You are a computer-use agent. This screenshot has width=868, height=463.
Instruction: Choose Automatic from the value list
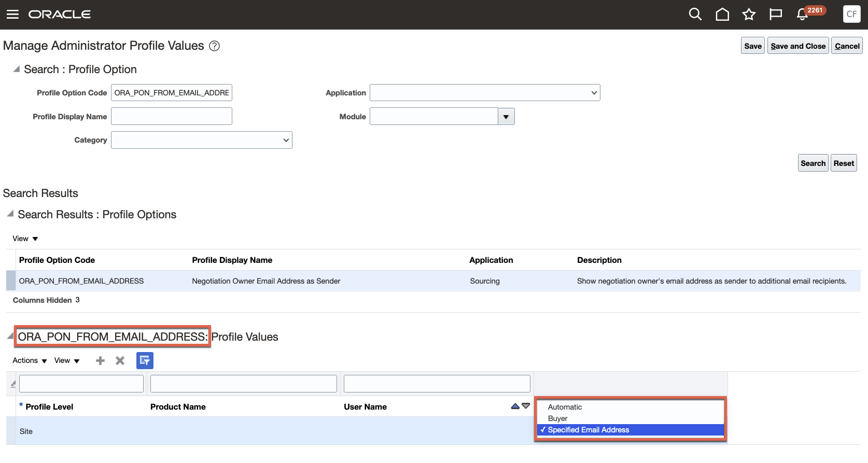click(631, 407)
